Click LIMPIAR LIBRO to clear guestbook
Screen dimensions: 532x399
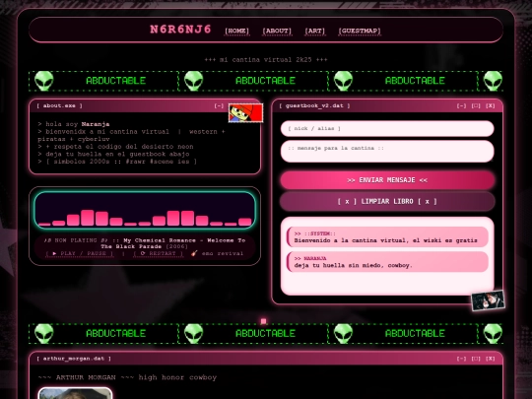(x=387, y=202)
